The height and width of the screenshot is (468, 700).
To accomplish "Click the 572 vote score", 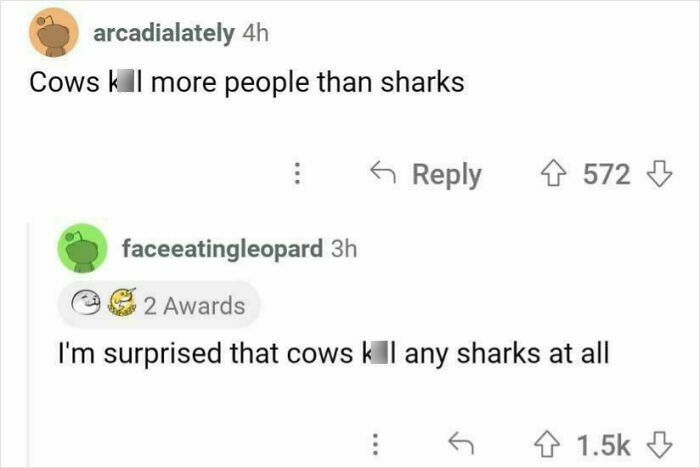I will 607,174.
